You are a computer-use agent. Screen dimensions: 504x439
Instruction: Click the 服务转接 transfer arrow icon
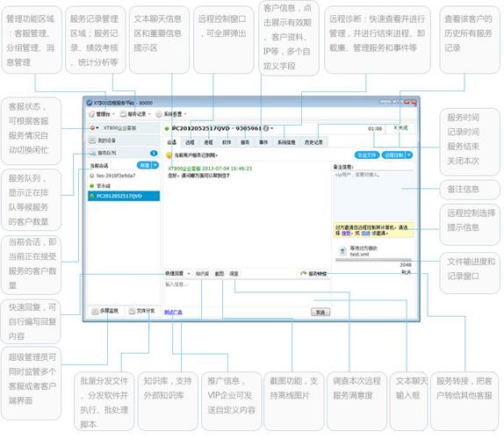click(303, 273)
